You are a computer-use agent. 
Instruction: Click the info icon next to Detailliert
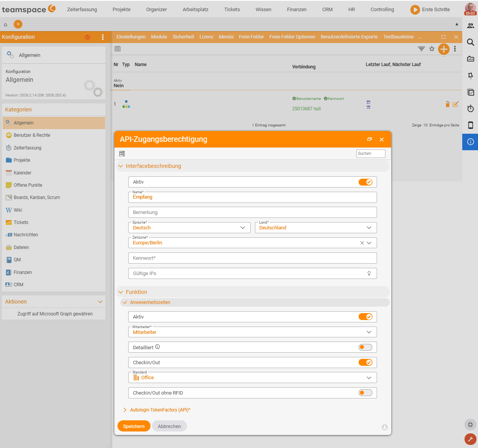click(157, 347)
